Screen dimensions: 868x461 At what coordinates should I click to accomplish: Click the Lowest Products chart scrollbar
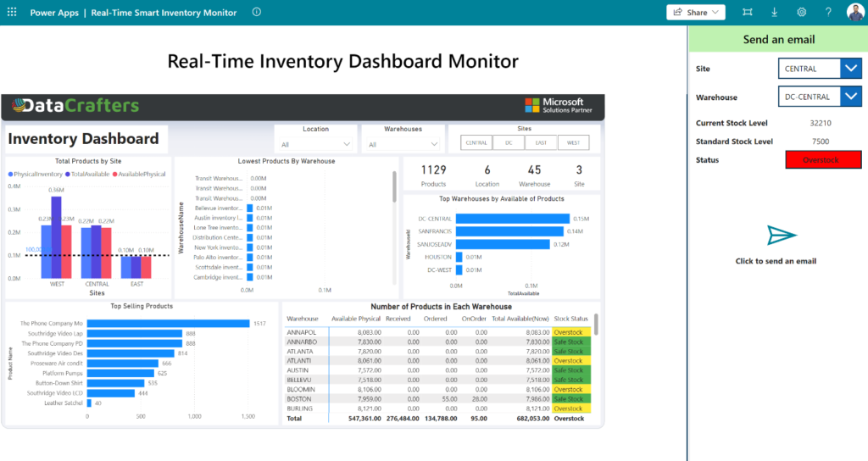[x=394, y=186]
